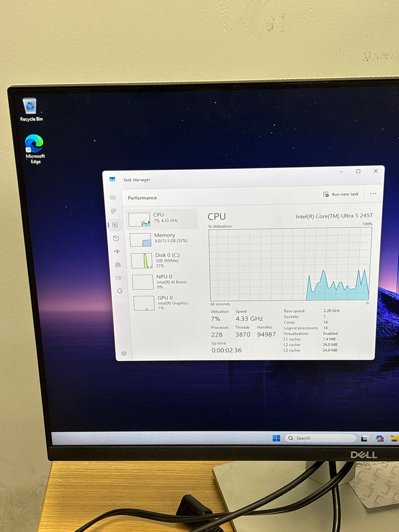399x532 pixels.
Task: Open File Explorer from the taskbar
Action: [394, 439]
